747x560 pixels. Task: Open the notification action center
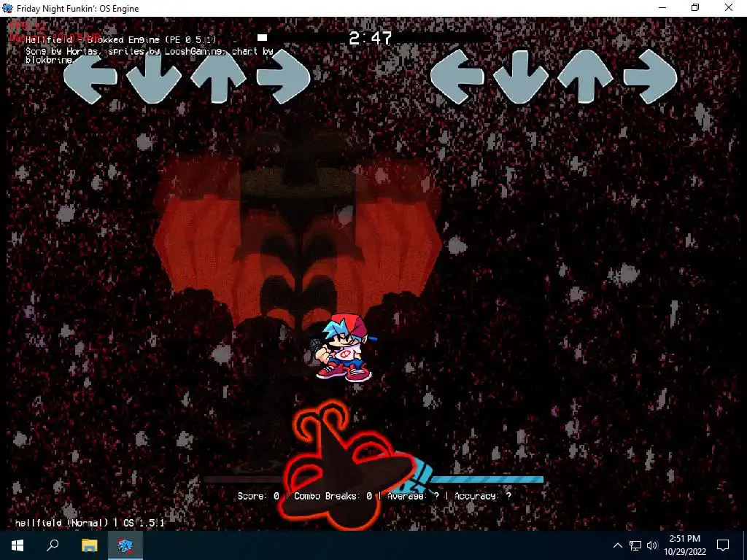pyautogui.click(x=723, y=545)
